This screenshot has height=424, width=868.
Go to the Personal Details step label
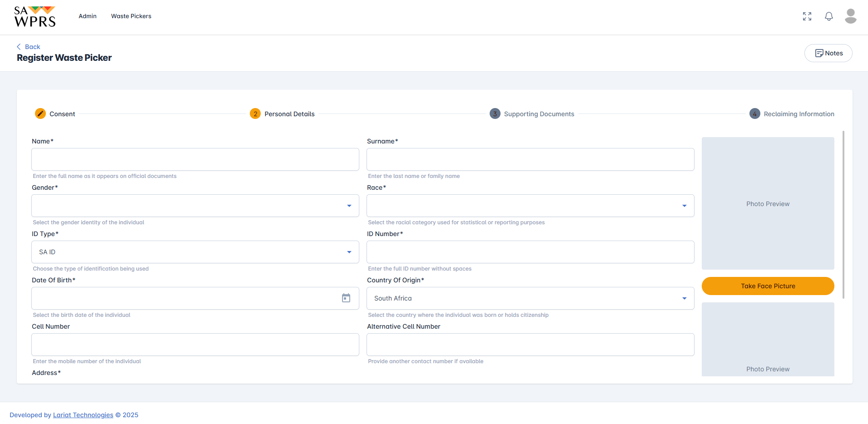point(290,114)
